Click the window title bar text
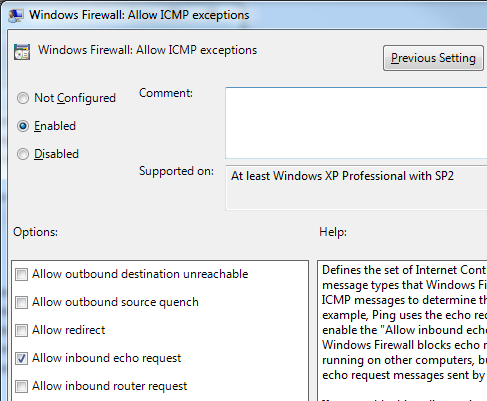487x401 pixels. pos(139,15)
